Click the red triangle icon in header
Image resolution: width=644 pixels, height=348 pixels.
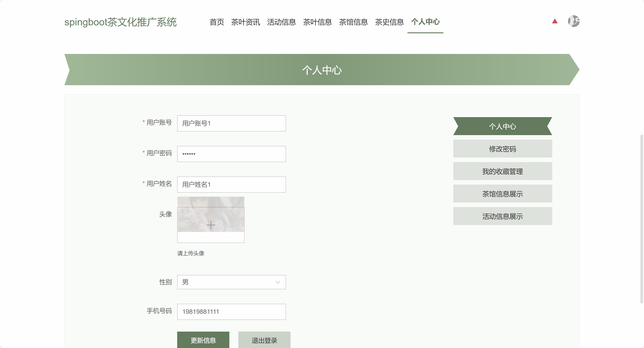click(555, 21)
